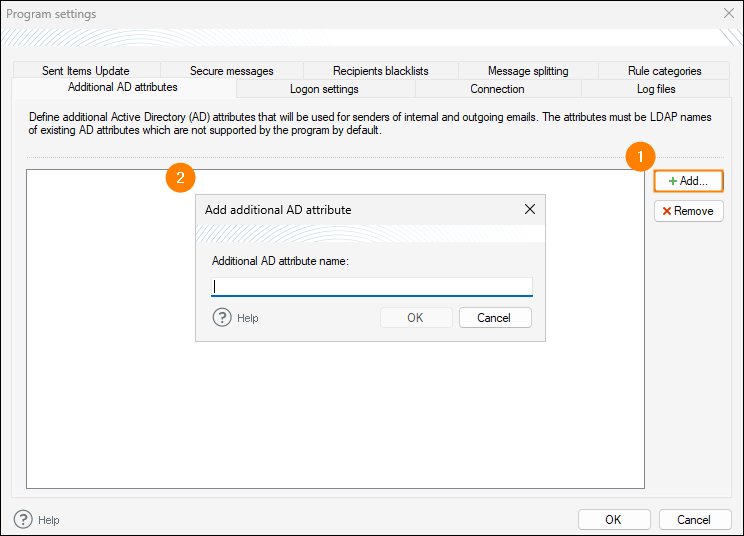Click the Remove button with red X

pos(688,211)
